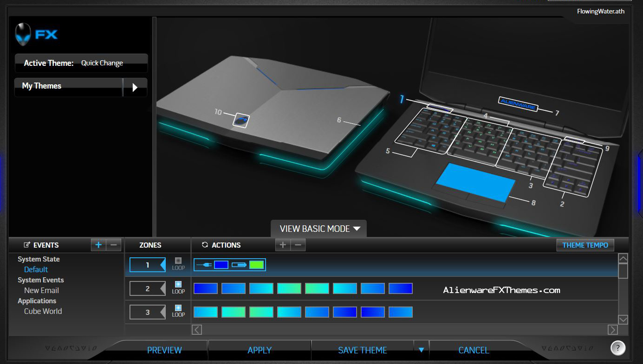Select zone 3 in the Zones list
This screenshot has height=364, width=643.
pos(148,312)
